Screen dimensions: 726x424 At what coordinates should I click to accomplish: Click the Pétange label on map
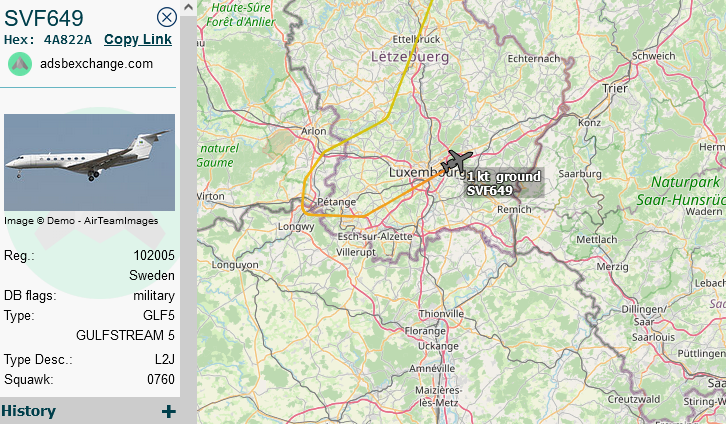(337, 202)
